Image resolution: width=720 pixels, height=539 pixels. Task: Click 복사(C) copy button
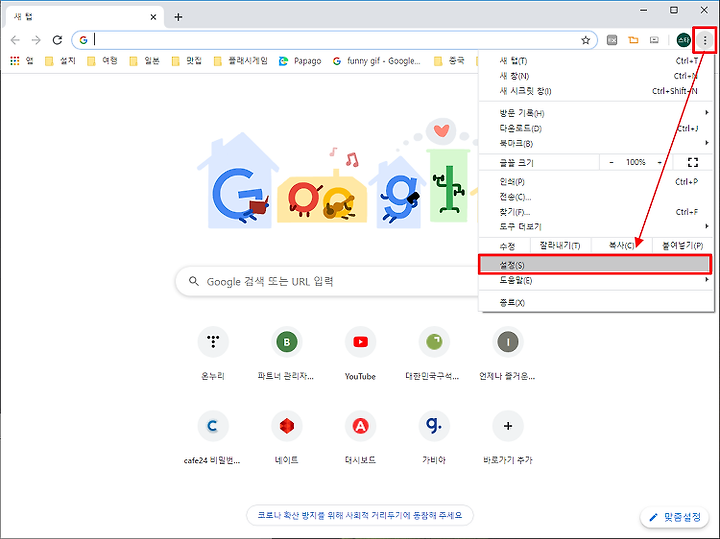coord(622,246)
